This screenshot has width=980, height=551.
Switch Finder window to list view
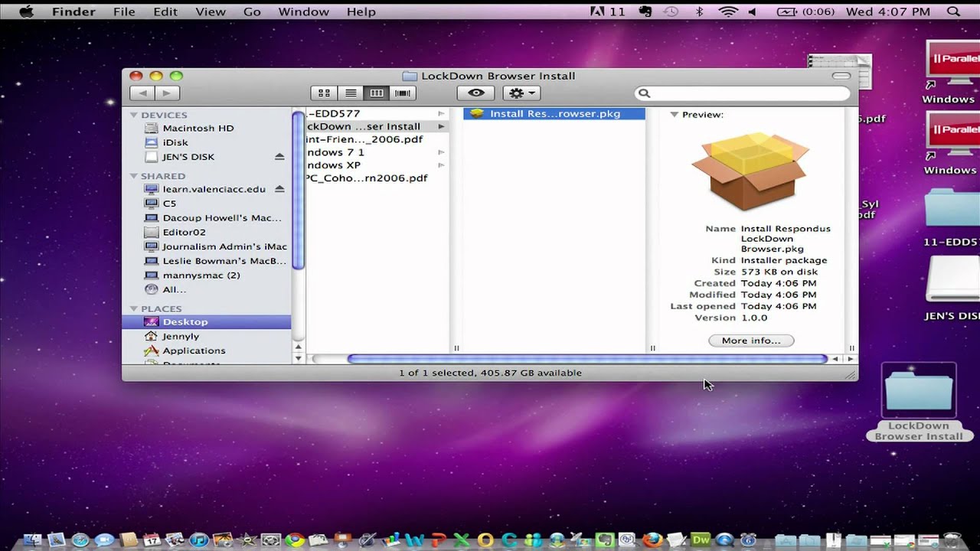[x=351, y=93]
